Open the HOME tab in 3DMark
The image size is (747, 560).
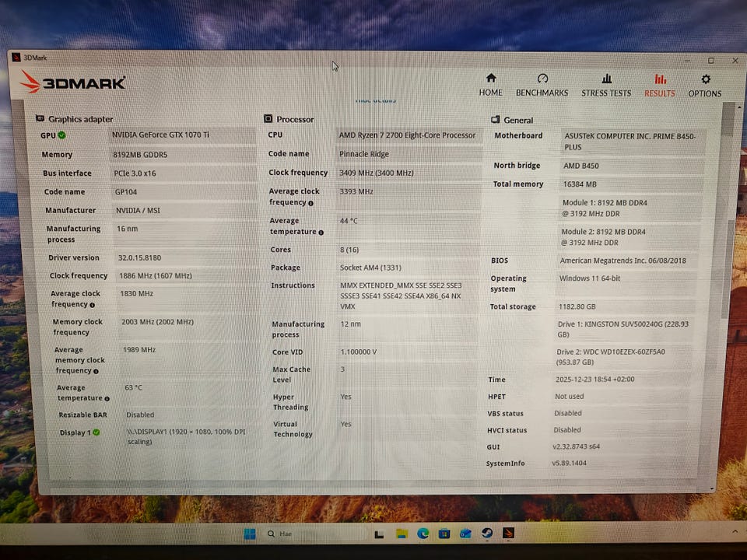[x=491, y=86]
